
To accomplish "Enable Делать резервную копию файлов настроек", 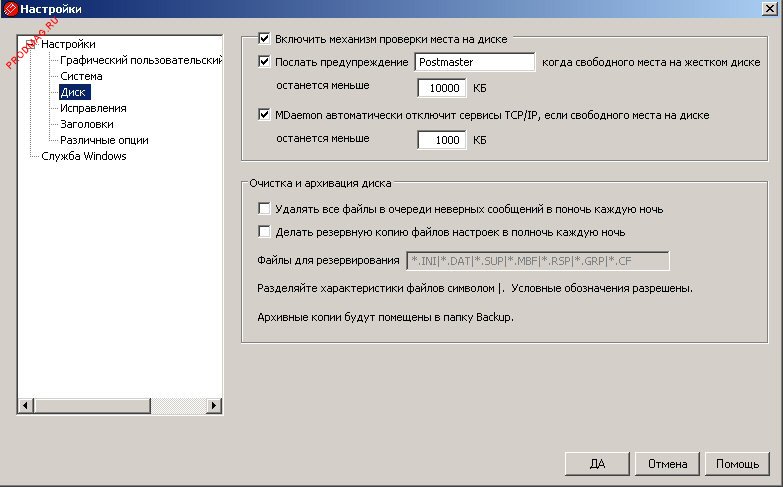I will point(265,232).
